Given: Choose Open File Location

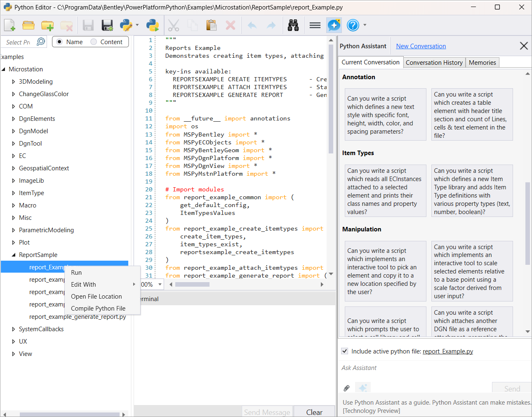Looking at the screenshot, I should (x=102, y=297).
